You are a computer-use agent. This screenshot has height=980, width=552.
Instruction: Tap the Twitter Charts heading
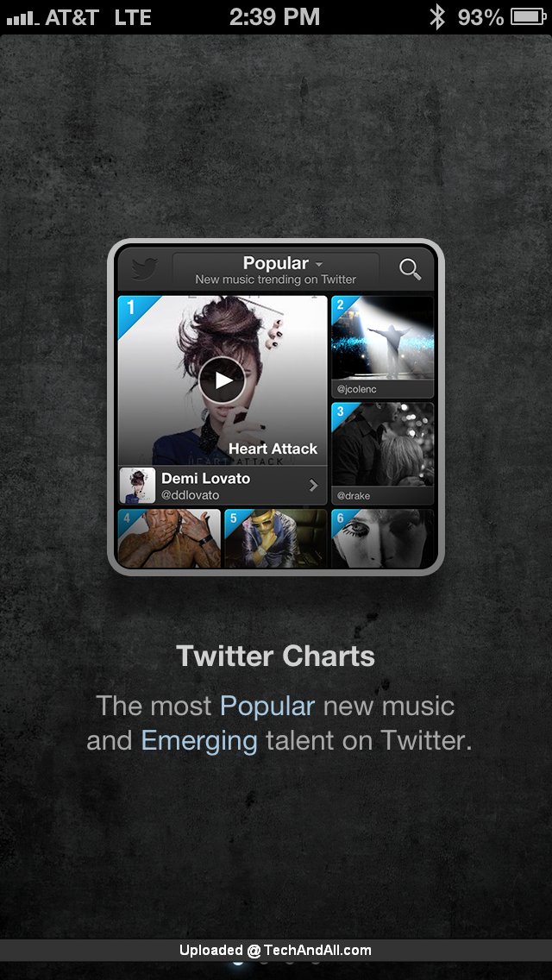276,656
